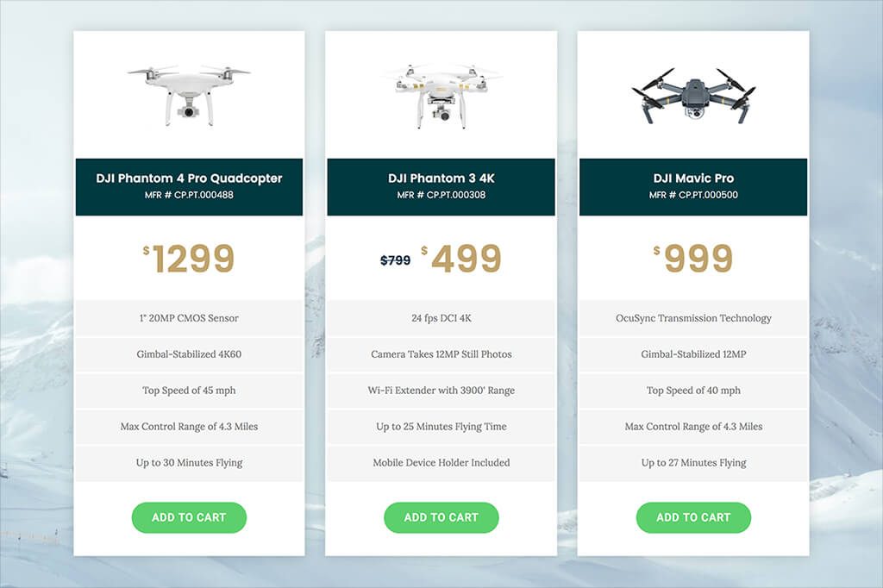Click the Mobile Device Holder Included row
The width and height of the screenshot is (883, 588).
441,463
